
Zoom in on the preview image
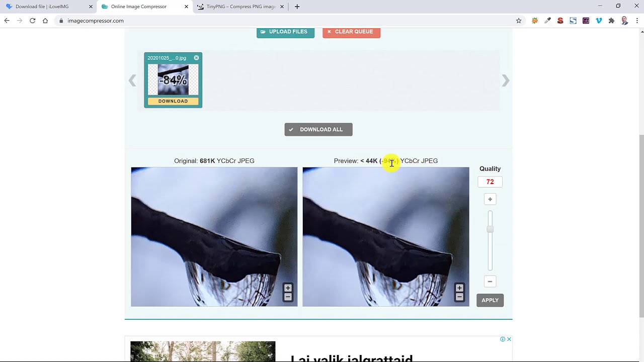pyautogui.click(x=459, y=288)
